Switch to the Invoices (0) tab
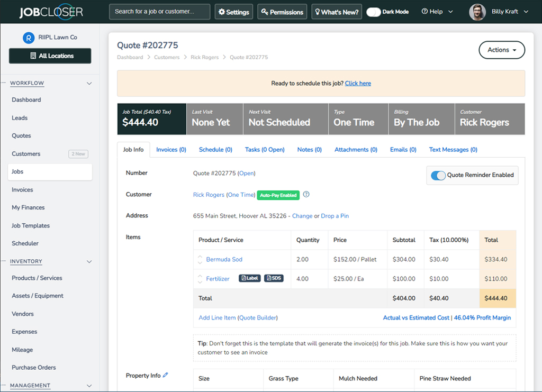Image resolution: width=542 pixels, height=392 pixels. click(x=171, y=150)
